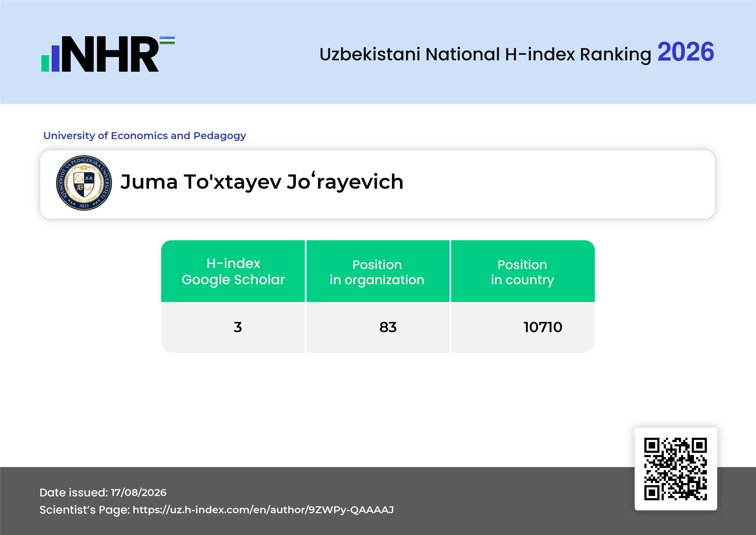Click the Uzbekistan flag icon beside NHR
Screen dimensions: 756x535
tap(167, 40)
